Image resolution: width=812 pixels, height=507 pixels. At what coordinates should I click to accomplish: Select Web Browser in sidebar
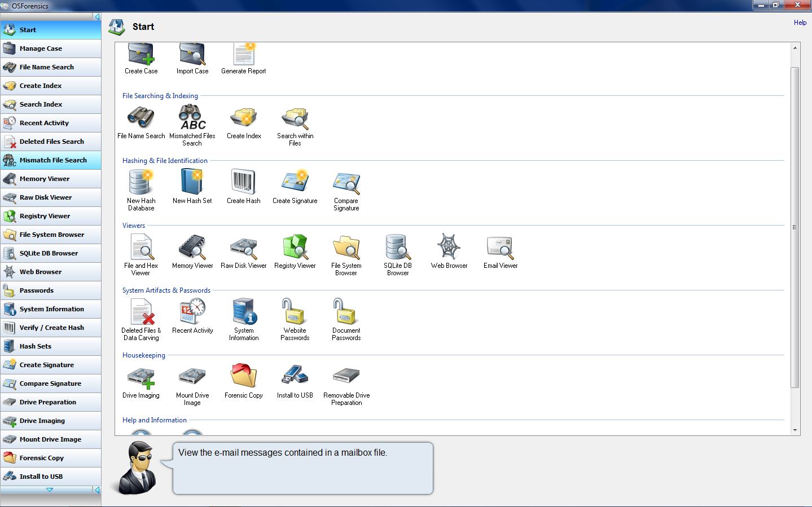pos(51,272)
